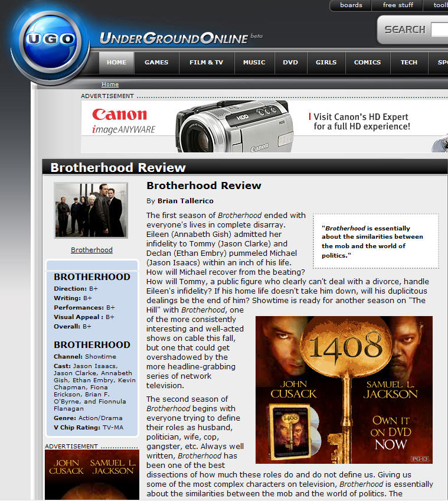
Task: Open the free stuff link
Action: pyautogui.click(x=398, y=5)
